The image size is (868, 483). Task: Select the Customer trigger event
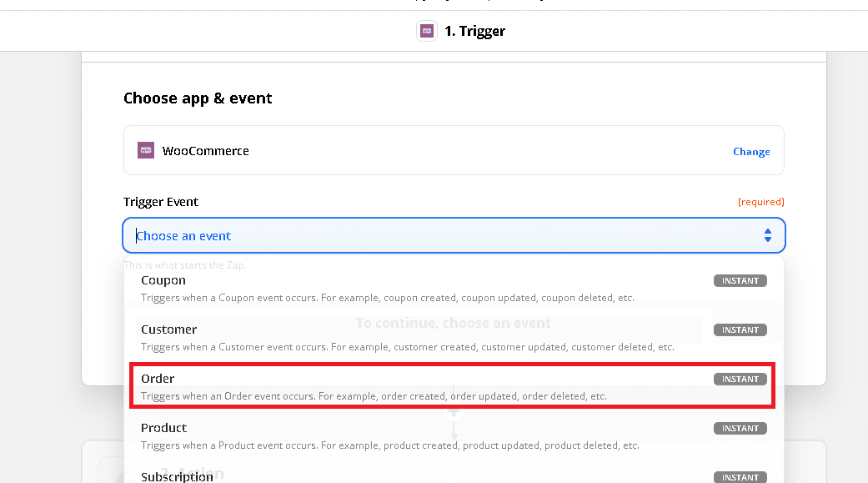click(169, 330)
